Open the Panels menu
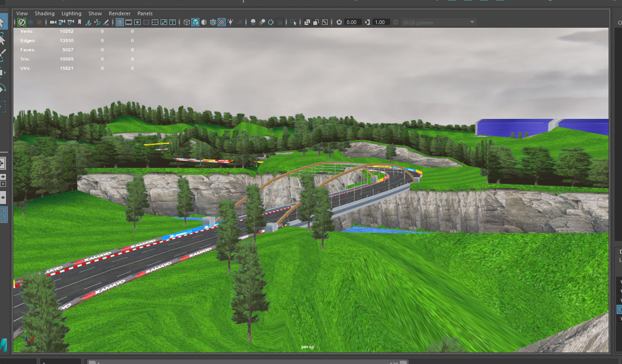 (x=145, y=13)
